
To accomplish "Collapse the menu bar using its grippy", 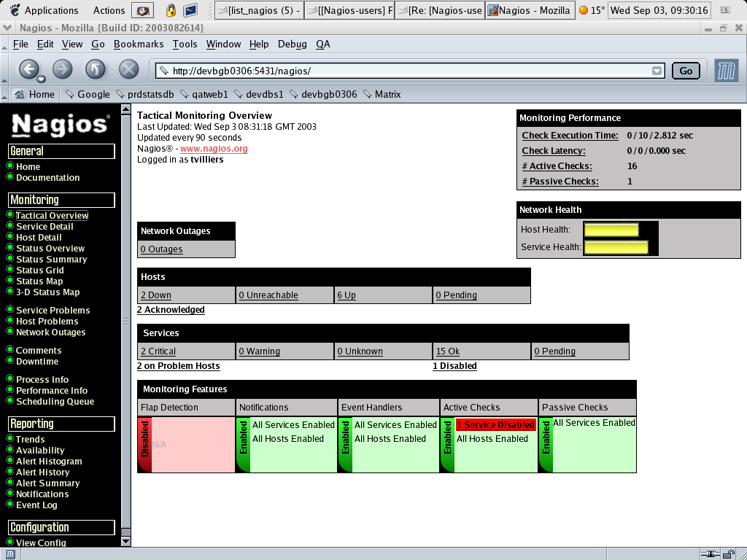I will pyautogui.click(x=4, y=44).
